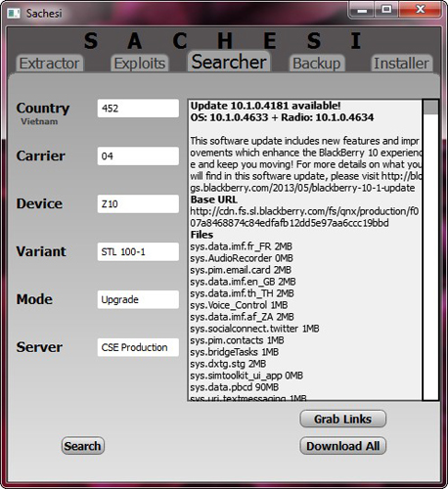Click the Download All button
448x489 pixels.
pos(342,446)
